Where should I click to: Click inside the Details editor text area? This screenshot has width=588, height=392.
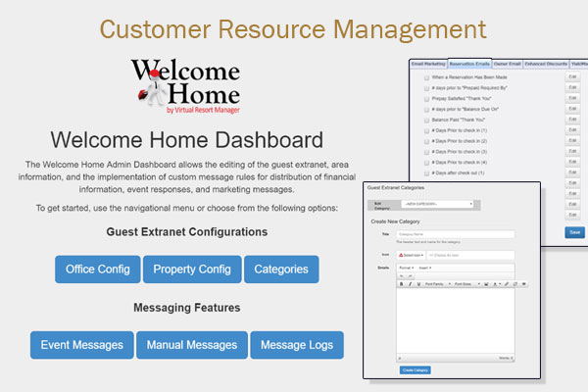456,320
